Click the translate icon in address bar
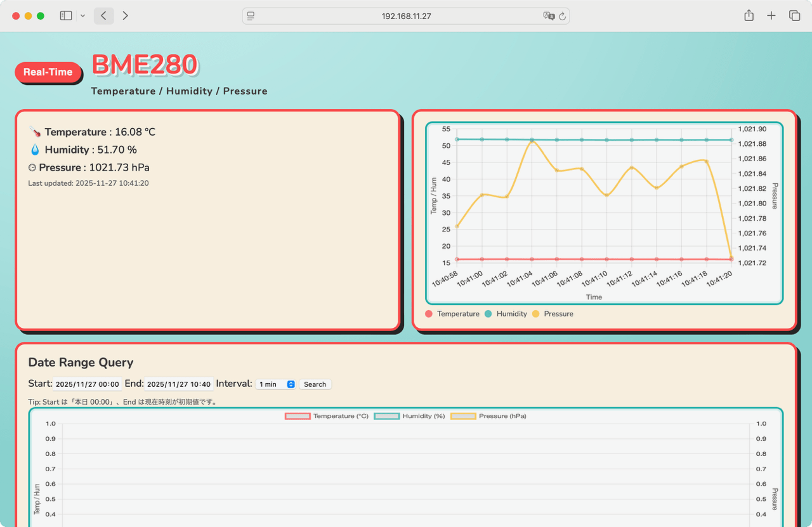 (548, 16)
